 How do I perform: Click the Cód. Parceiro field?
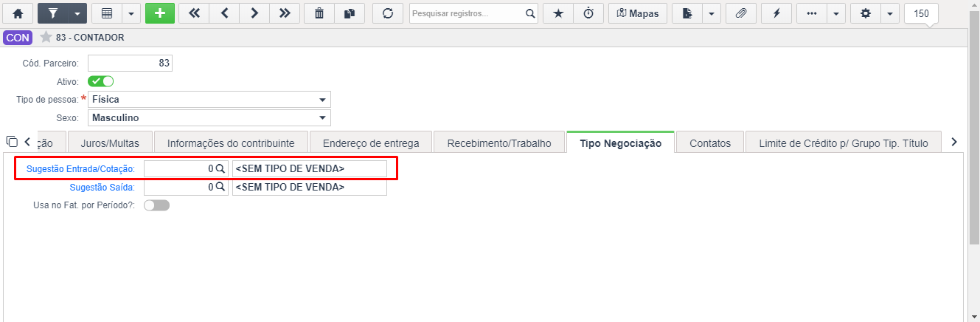tap(130, 64)
